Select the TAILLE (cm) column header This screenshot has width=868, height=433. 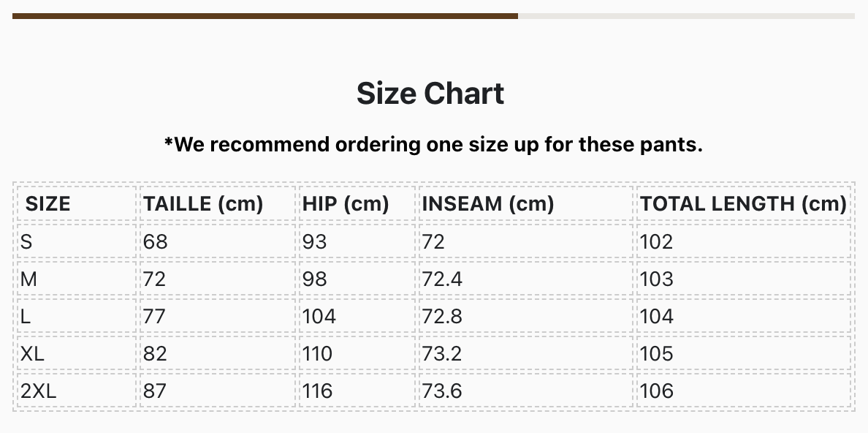pos(203,203)
